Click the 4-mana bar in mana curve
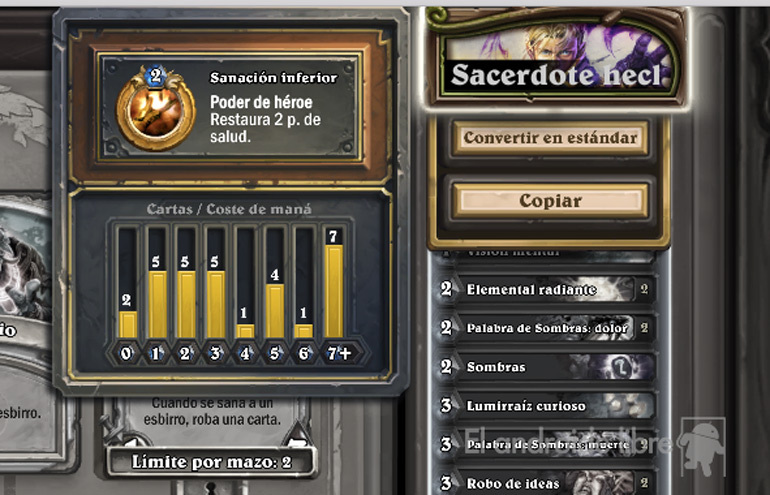 pyautogui.click(x=245, y=331)
